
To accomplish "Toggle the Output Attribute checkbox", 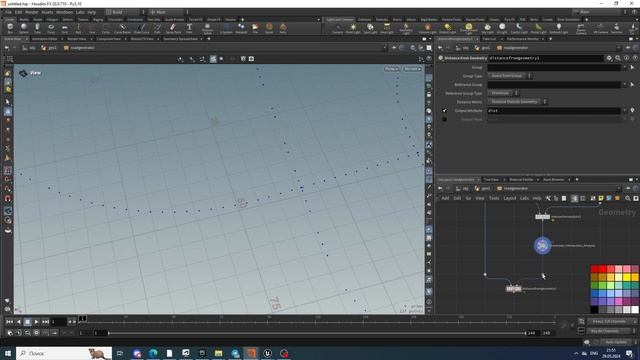I will click(x=444, y=111).
